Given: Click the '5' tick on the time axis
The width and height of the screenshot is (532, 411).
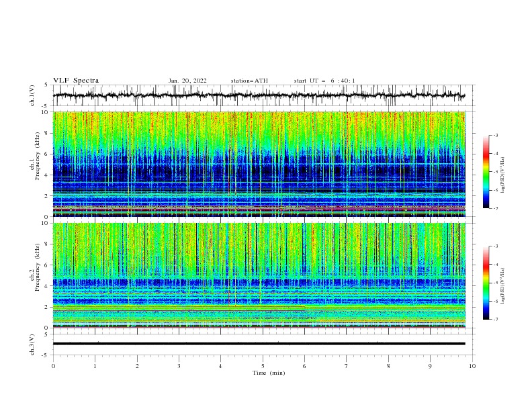Looking at the screenshot, I should point(263,366).
